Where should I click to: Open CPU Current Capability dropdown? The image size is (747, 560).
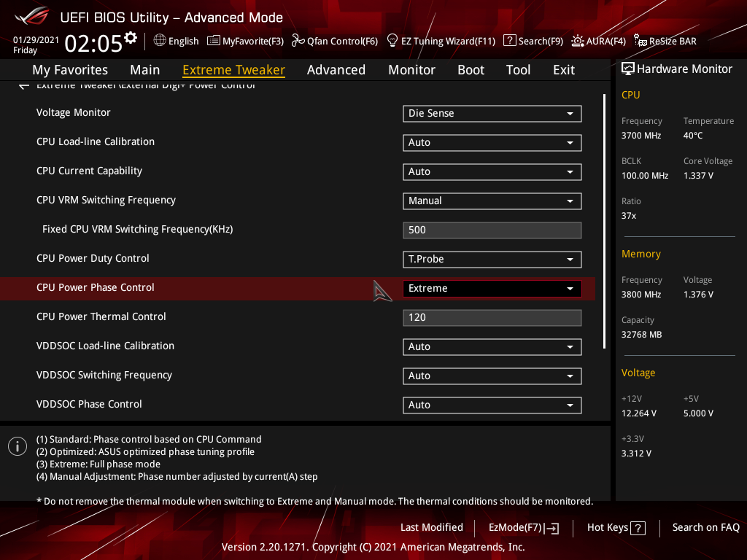[x=492, y=171]
